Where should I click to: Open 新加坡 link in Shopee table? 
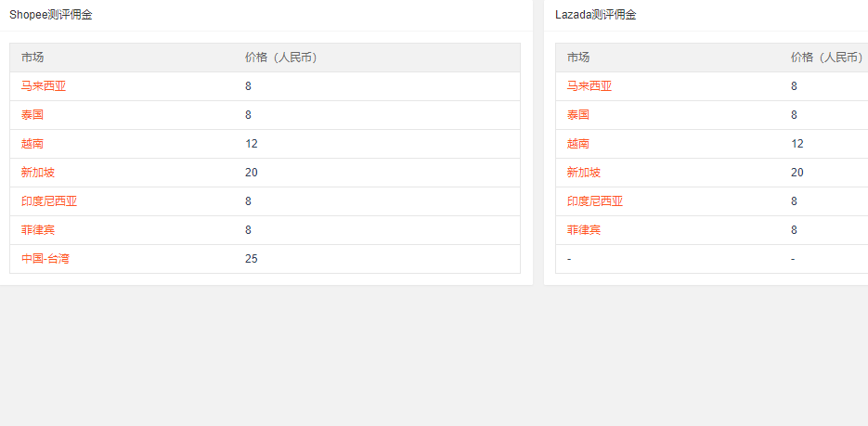[x=38, y=173]
